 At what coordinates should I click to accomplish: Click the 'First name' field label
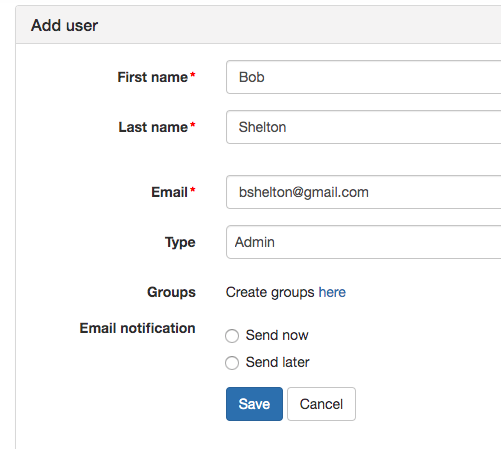click(x=153, y=77)
